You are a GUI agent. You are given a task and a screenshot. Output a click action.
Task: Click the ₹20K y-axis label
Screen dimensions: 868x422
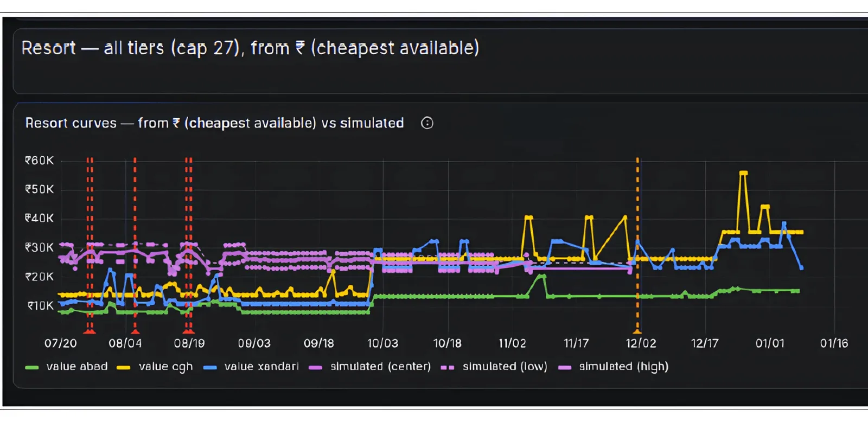pyautogui.click(x=40, y=277)
